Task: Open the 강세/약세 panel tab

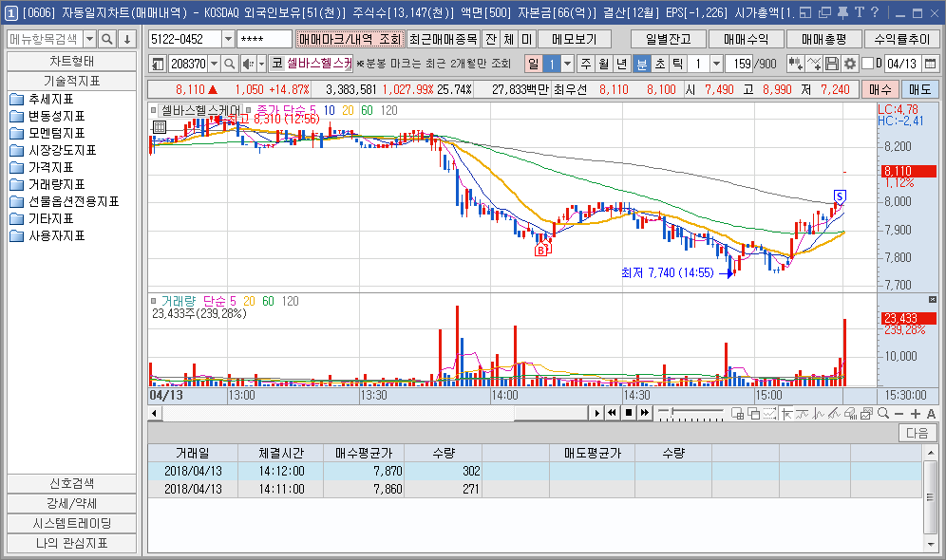Action: tap(72, 503)
